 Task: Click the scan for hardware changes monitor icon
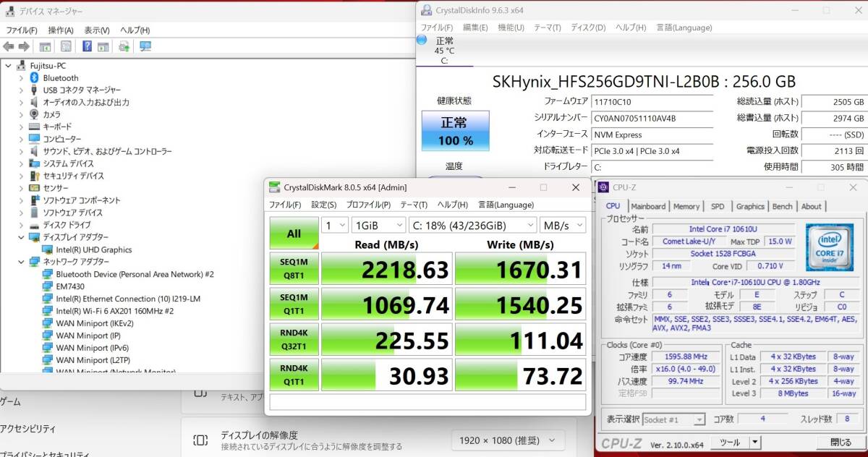[x=145, y=46]
